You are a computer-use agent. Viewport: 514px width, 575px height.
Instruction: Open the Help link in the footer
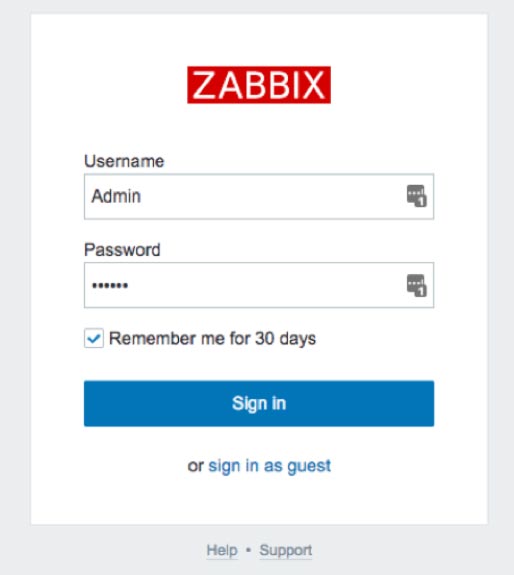tap(222, 550)
